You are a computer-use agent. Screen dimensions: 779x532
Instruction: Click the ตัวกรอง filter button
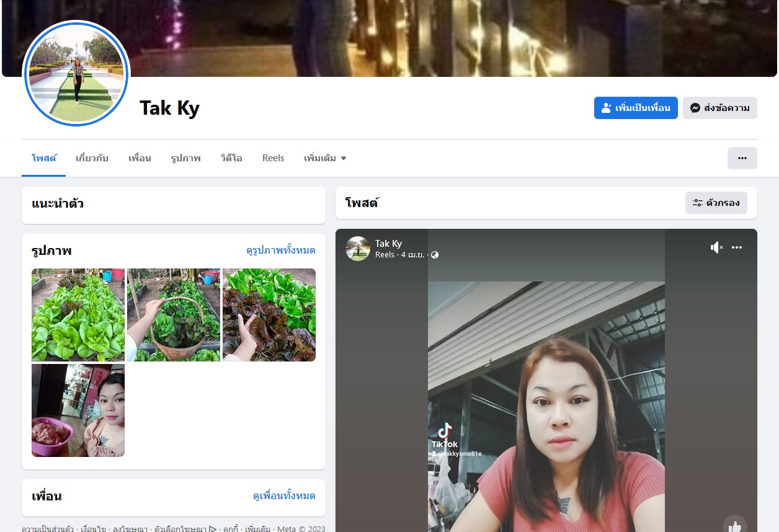[x=716, y=203]
